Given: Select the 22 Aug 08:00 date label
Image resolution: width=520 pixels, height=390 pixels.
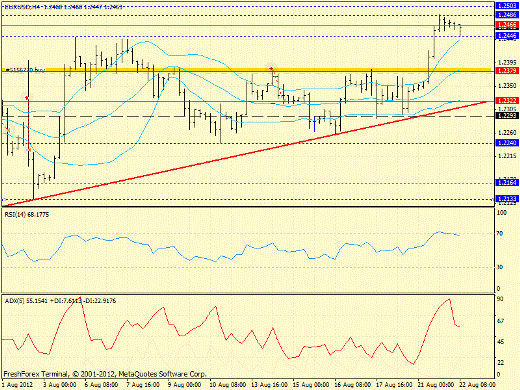Looking at the screenshot, I should coord(478,384).
